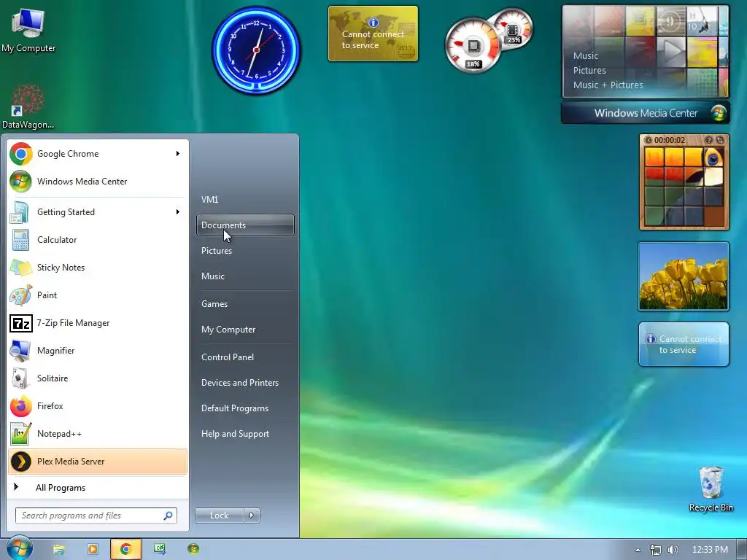Screen dimensions: 747x560
Task: Launch Magnifier
Action: [x=98, y=351]
